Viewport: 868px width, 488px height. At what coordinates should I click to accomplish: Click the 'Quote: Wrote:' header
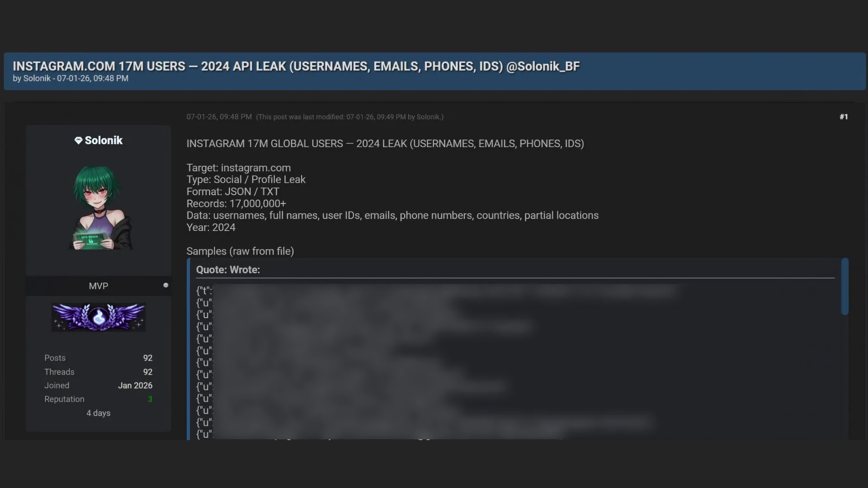(x=228, y=270)
